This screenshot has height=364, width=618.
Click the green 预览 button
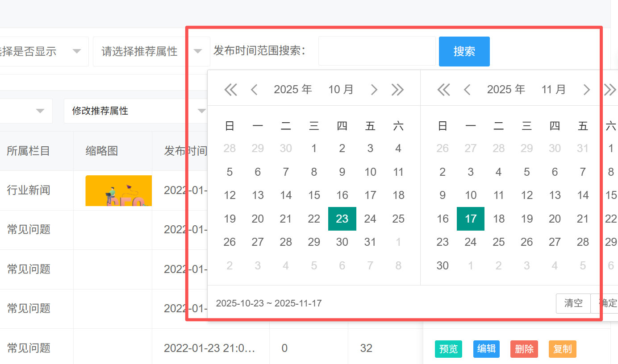click(448, 349)
